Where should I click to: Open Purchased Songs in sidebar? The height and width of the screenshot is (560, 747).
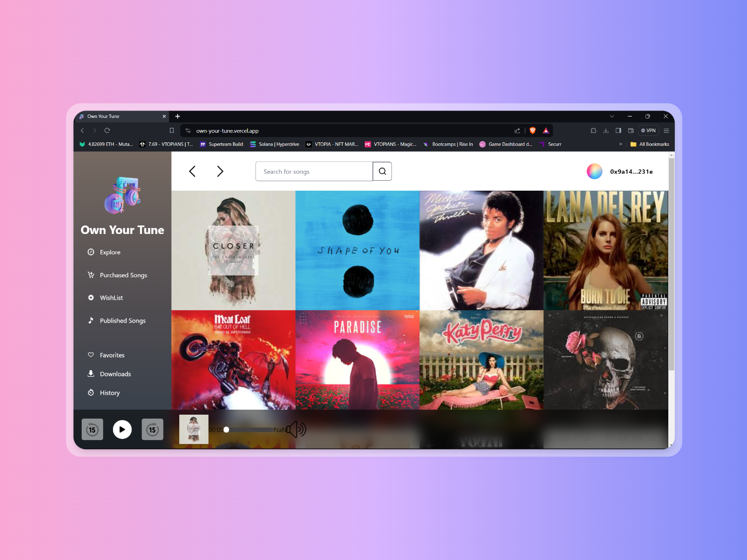tap(123, 275)
